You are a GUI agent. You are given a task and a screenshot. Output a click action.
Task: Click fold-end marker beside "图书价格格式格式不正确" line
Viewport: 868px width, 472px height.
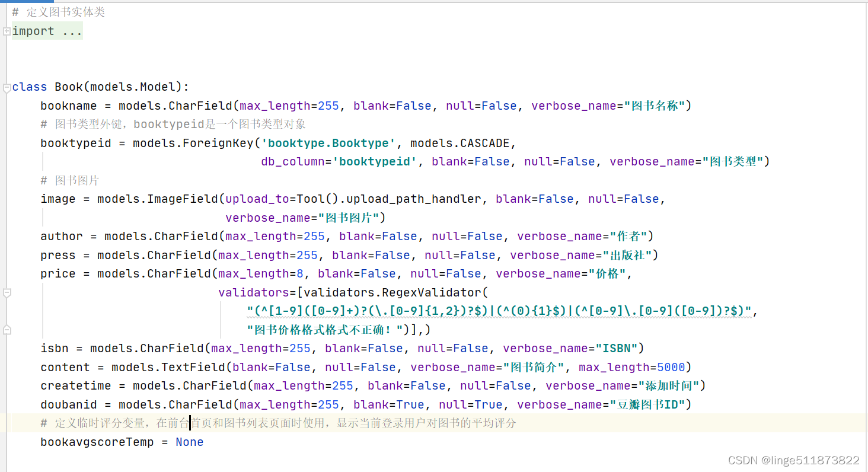[x=7, y=329]
